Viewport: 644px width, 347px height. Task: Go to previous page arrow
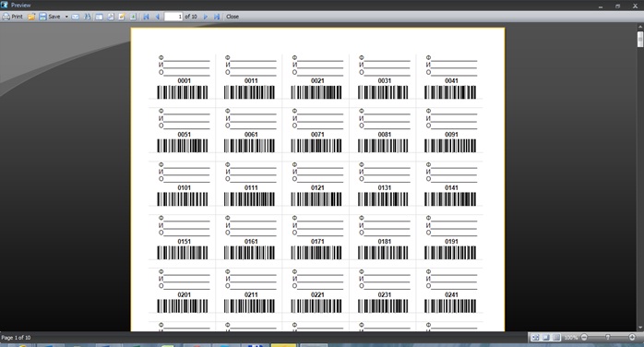pyautogui.click(x=157, y=17)
